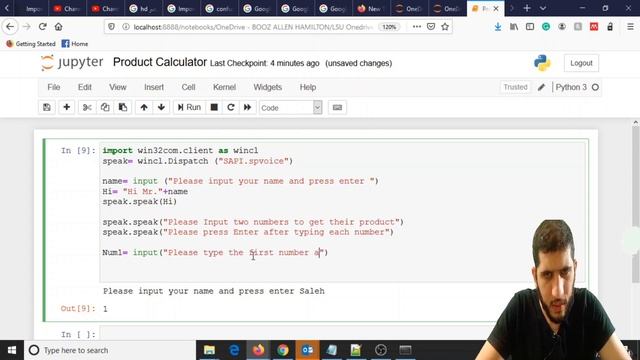
Task: Close the active browser tab
Action: pos(496,8)
